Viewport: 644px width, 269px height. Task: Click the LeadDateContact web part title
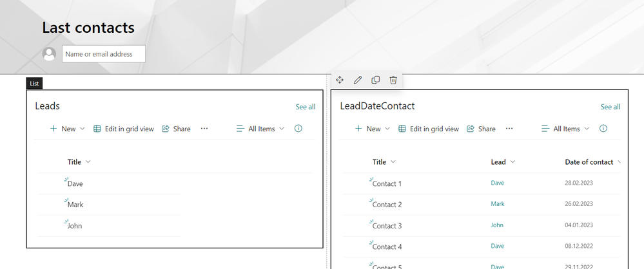click(x=377, y=106)
